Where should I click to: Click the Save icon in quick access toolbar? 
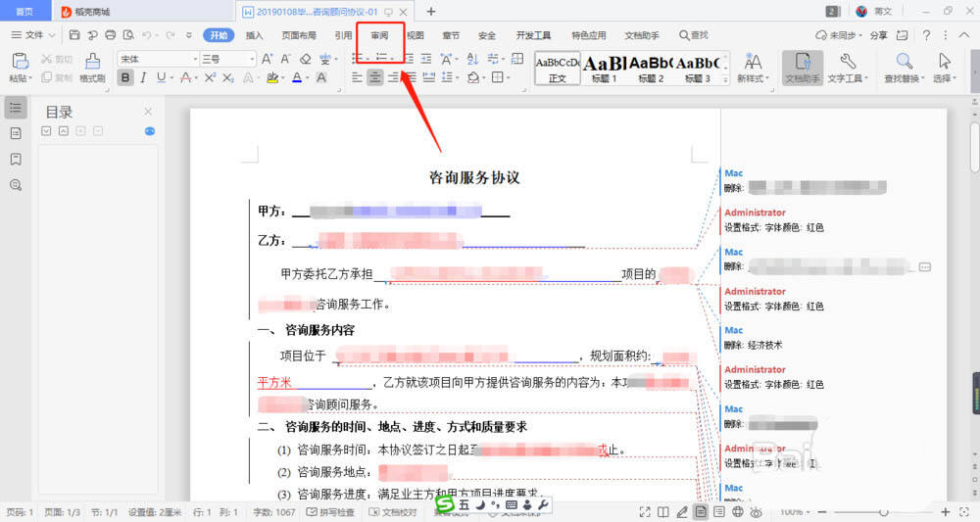[74, 35]
